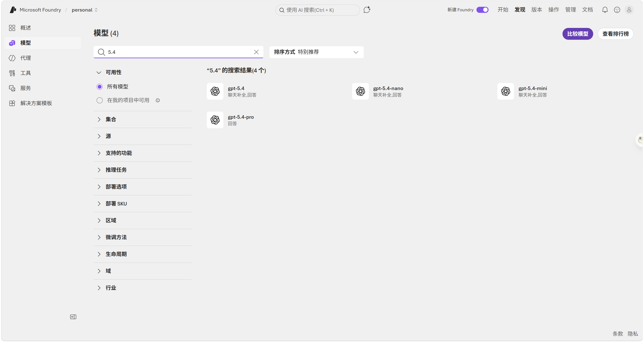Go to the 发现 top nav tab

[x=520, y=10]
